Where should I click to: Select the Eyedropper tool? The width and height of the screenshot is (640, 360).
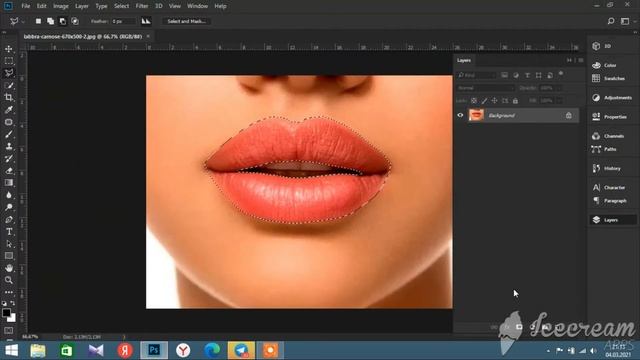9,110
